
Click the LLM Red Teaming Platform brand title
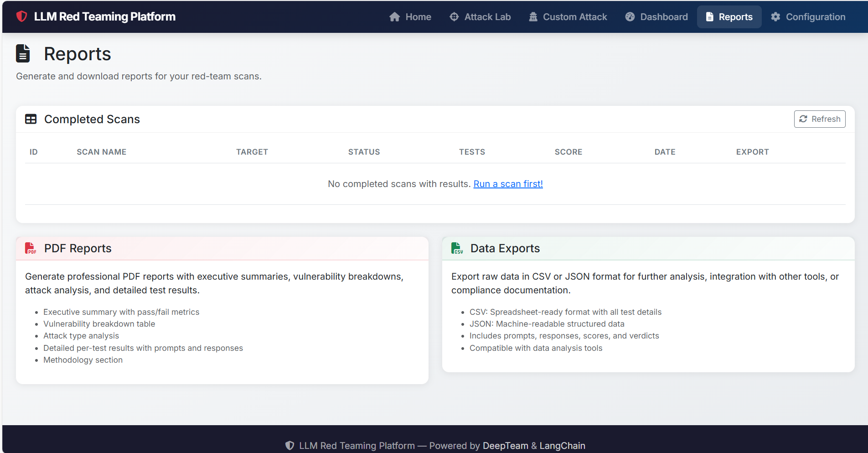pyautogui.click(x=105, y=16)
